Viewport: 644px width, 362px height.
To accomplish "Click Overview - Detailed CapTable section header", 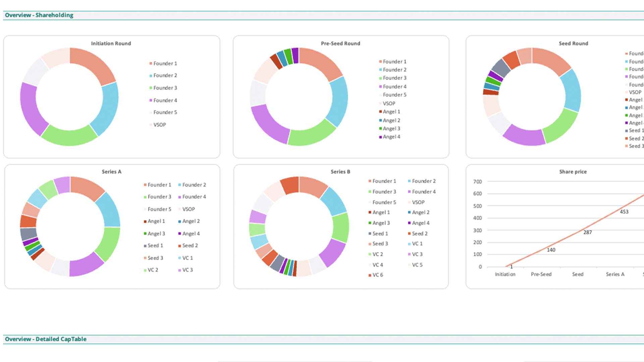I will [x=46, y=339].
